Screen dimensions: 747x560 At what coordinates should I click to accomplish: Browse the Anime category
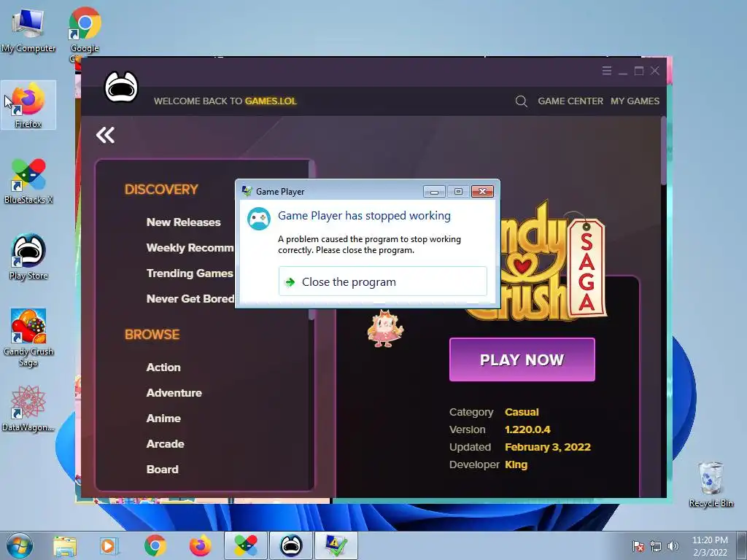(x=163, y=419)
